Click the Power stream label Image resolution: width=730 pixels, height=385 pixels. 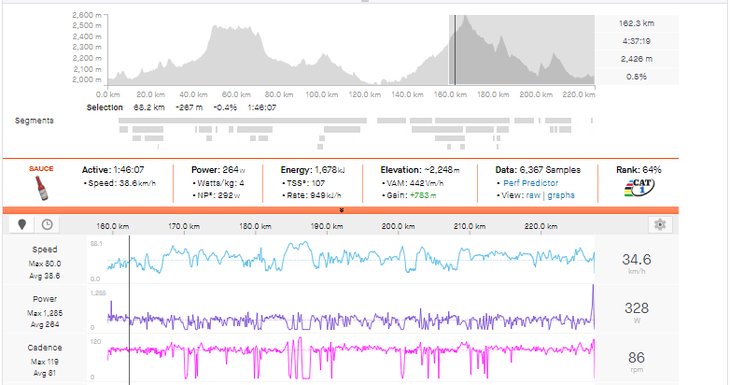[x=45, y=299]
